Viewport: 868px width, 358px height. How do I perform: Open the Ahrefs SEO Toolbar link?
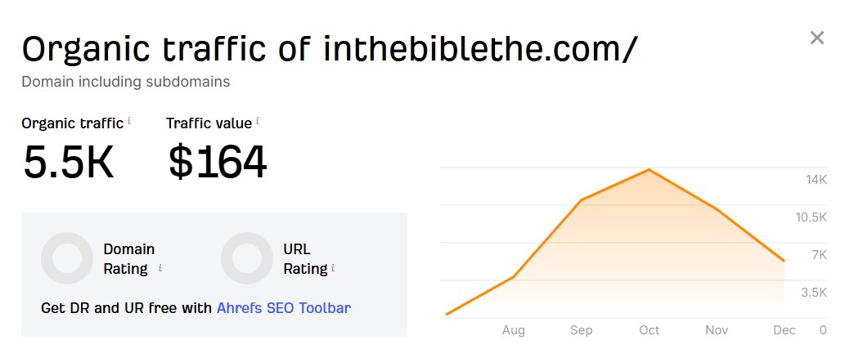coord(283,308)
